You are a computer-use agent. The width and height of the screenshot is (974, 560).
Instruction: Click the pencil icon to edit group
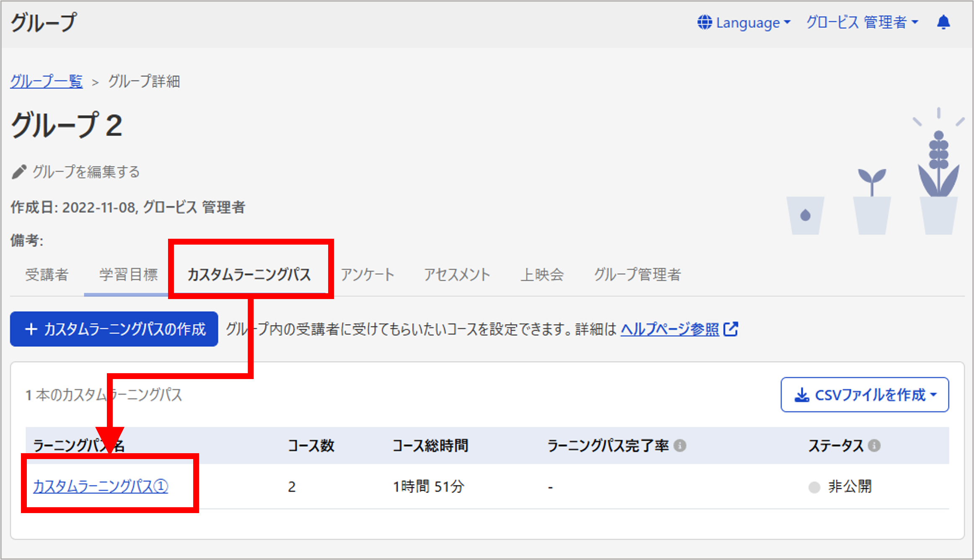click(19, 172)
